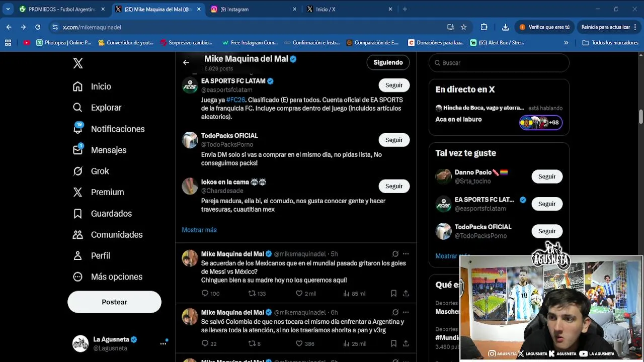Open Photopea bookmark
Image resolution: width=644 pixels, height=362 pixels.
[64, 43]
